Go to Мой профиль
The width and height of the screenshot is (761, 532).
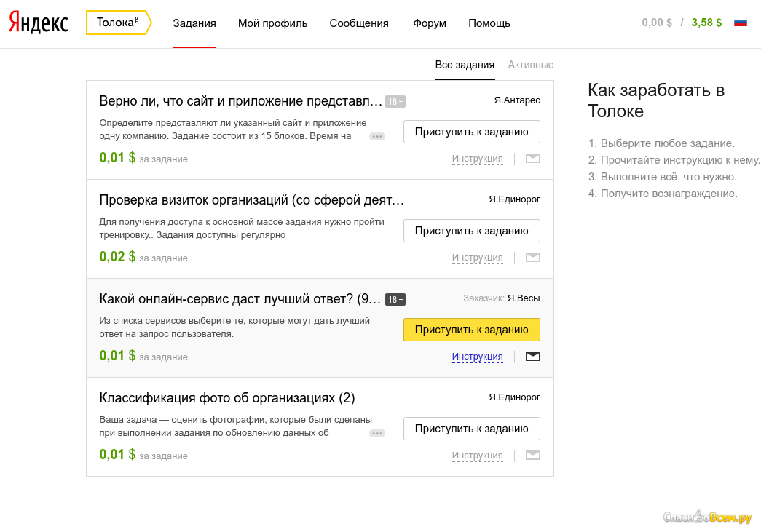(x=273, y=23)
